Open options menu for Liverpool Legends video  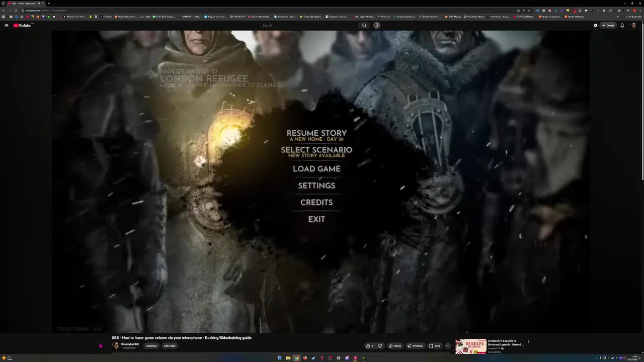point(528,341)
